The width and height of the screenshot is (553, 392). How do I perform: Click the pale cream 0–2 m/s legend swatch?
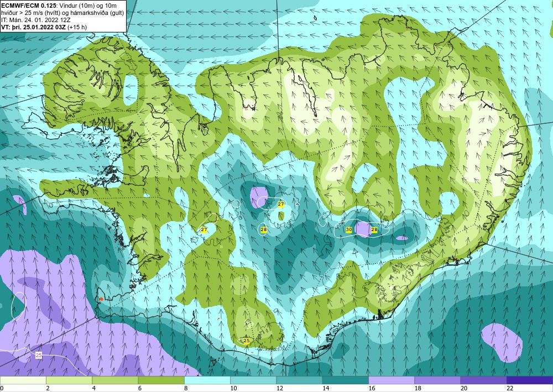point(23,380)
